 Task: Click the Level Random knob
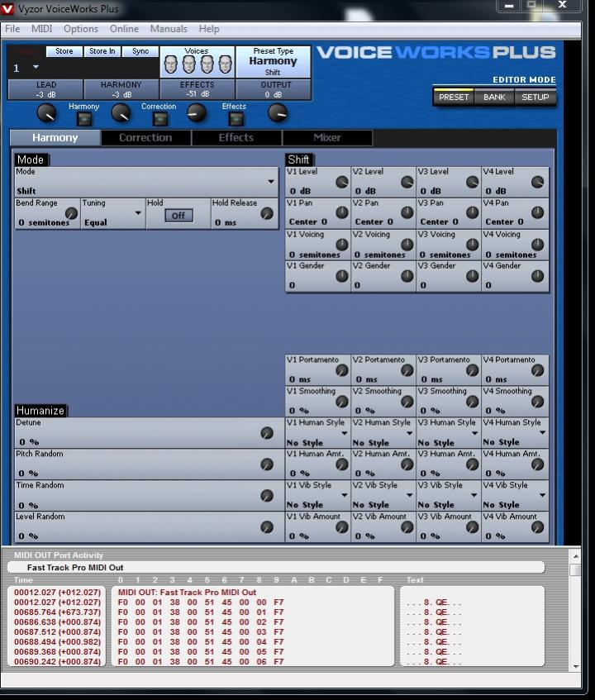click(x=267, y=527)
